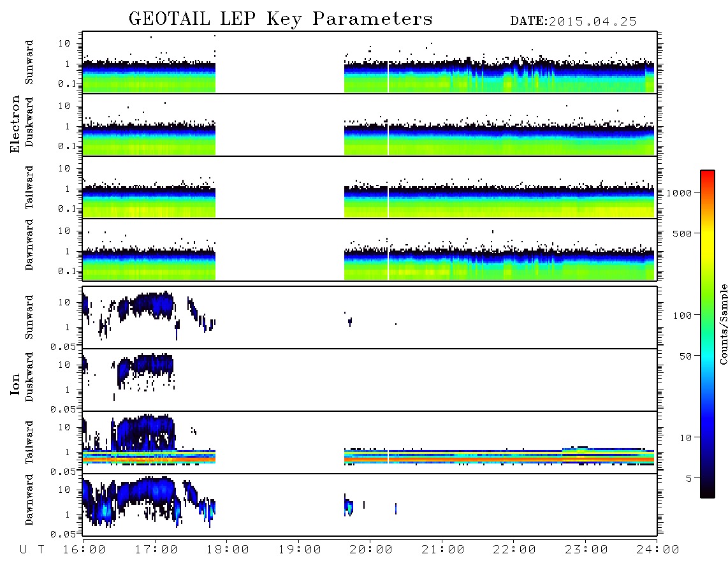Pick the Ion "Dawnward" axis label
The width and height of the screenshot is (728, 561).
click(x=29, y=500)
